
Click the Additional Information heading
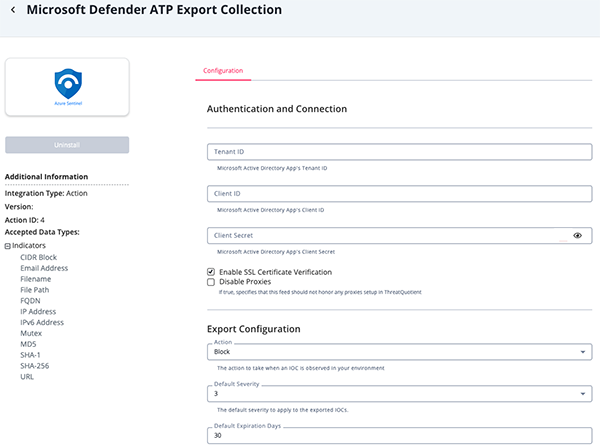pos(46,177)
